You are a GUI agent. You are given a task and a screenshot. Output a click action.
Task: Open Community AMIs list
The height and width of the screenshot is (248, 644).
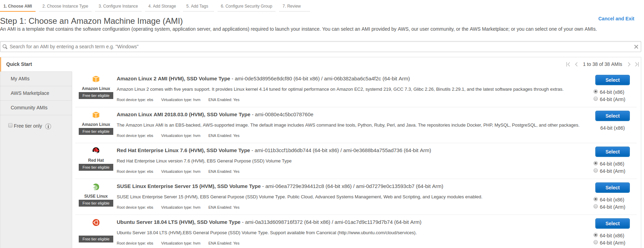(29, 108)
